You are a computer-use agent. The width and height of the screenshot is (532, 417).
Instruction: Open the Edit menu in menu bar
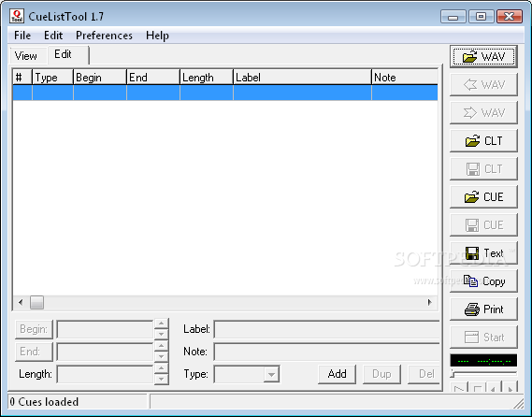point(53,36)
